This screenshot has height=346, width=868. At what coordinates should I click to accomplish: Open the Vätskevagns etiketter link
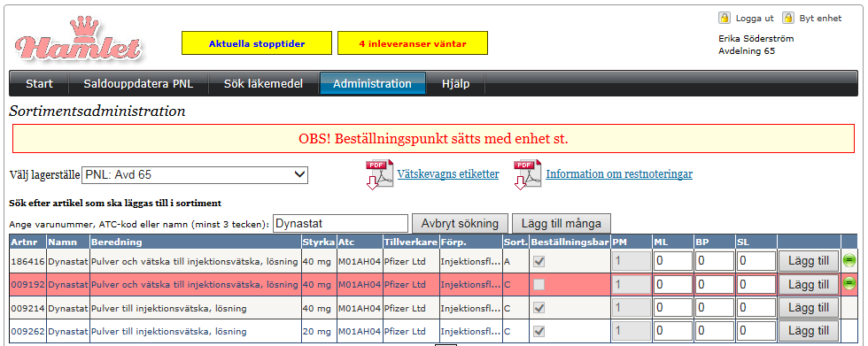(x=448, y=174)
